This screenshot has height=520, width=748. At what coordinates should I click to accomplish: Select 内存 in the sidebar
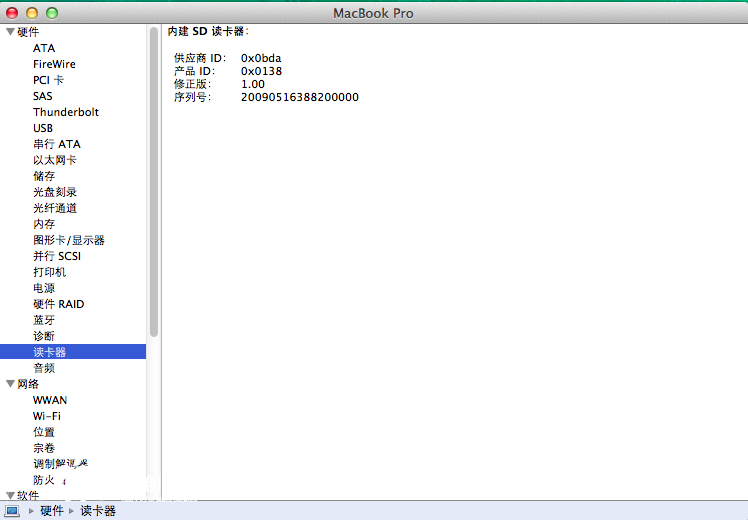click(x=44, y=224)
